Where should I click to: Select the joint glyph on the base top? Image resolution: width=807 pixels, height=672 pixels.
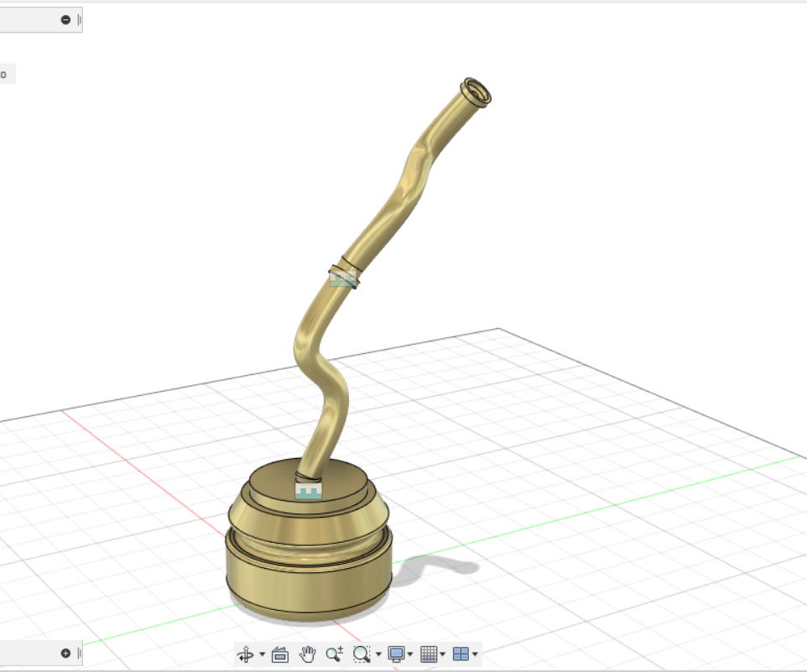[x=309, y=491]
